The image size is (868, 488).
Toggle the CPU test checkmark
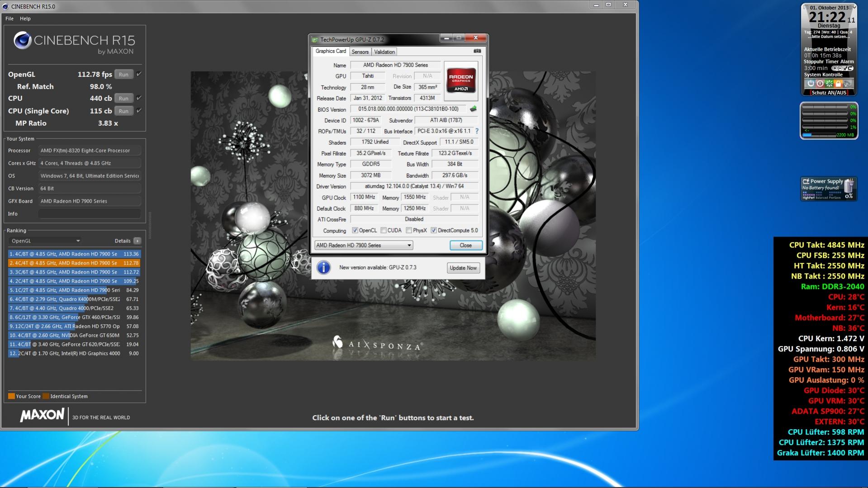pos(139,98)
